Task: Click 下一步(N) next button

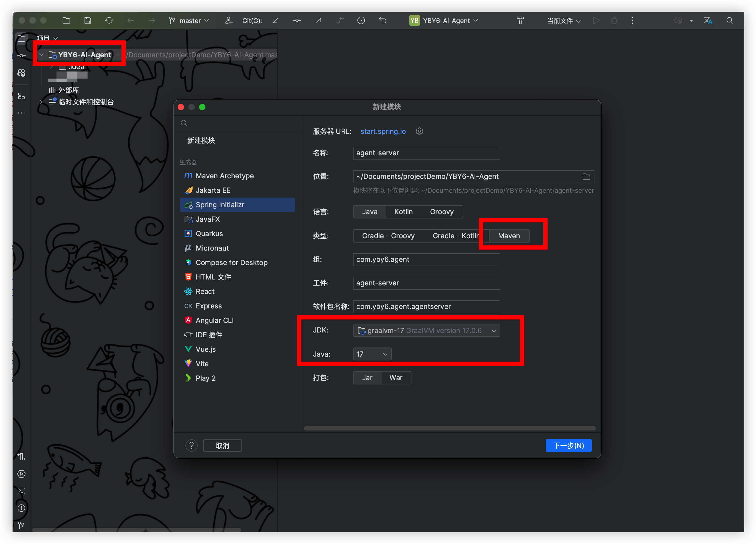Action: pos(568,445)
